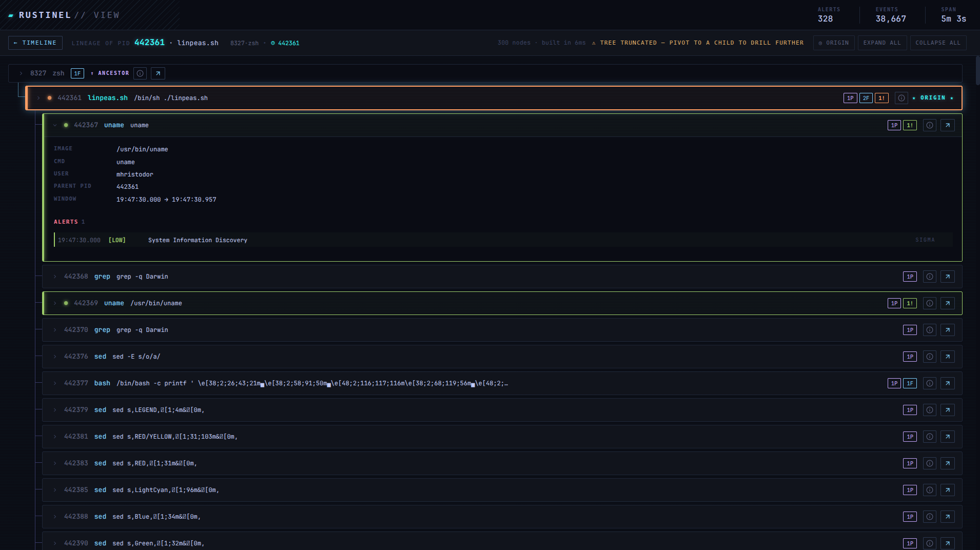Click the 1! alert badge on linpeas.sh

[882, 98]
